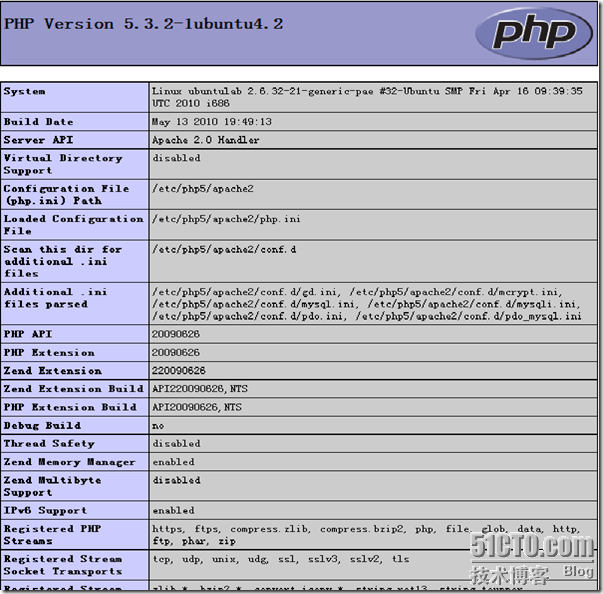Click Scan this dir for additional .ini files label

tap(63, 261)
